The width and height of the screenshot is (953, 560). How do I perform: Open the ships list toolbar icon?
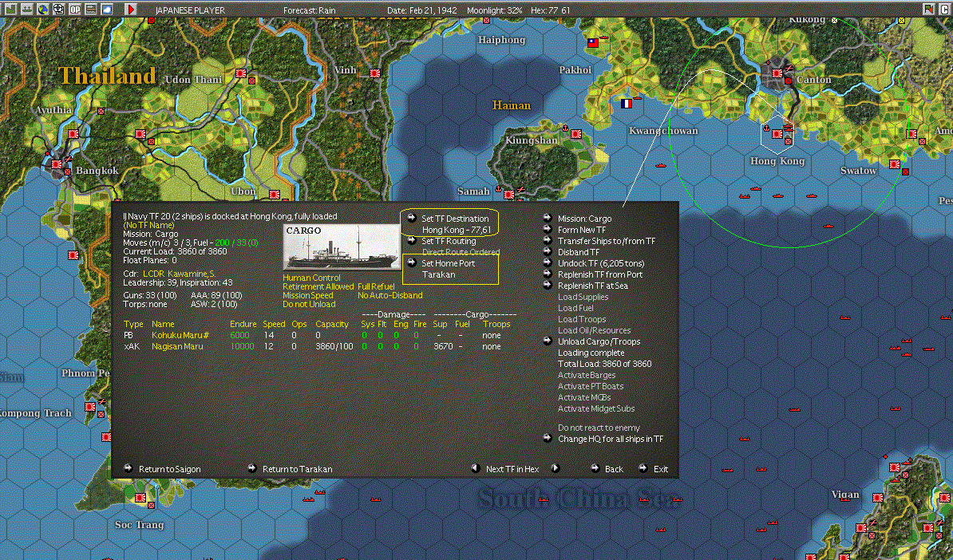tap(27, 9)
